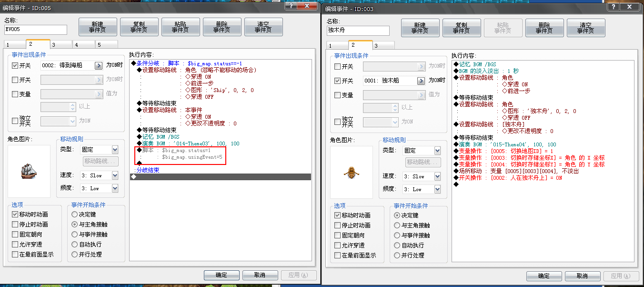
Task: Select the BGM 的淡入淡出 1 秒 command
Action: (x=543, y=71)
